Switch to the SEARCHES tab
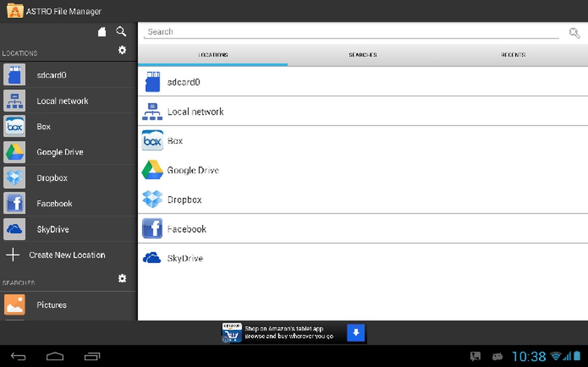Screen dimensions: 588x367 point(362,54)
